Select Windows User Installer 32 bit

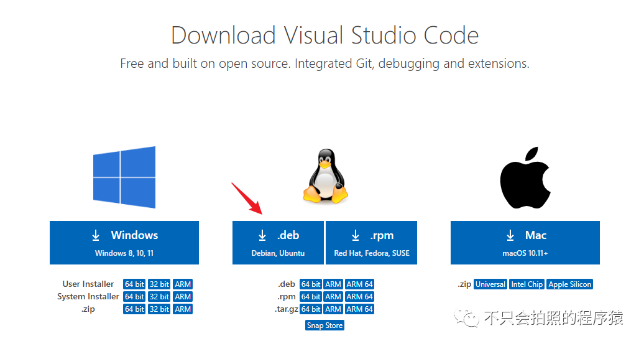[x=159, y=284]
